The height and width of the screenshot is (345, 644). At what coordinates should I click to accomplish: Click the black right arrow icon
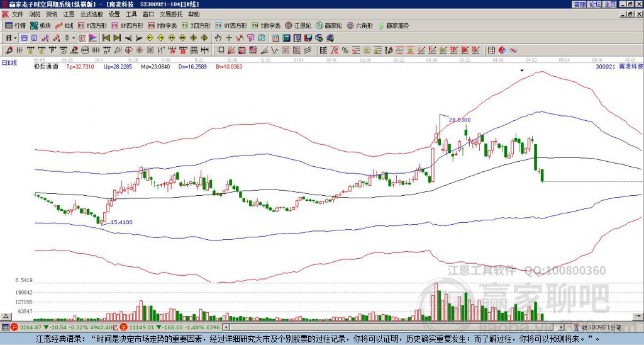tap(139, 38)
